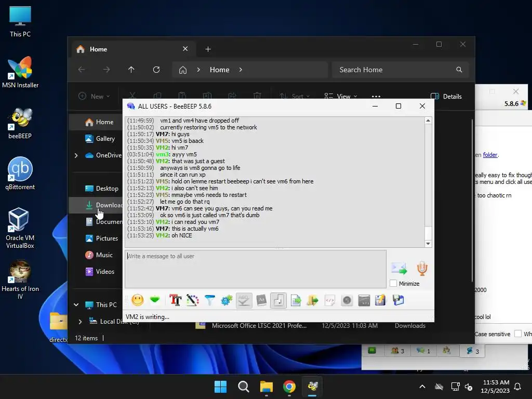
Task: Click the code snippet </> icon
Action: tap(330, 300)
